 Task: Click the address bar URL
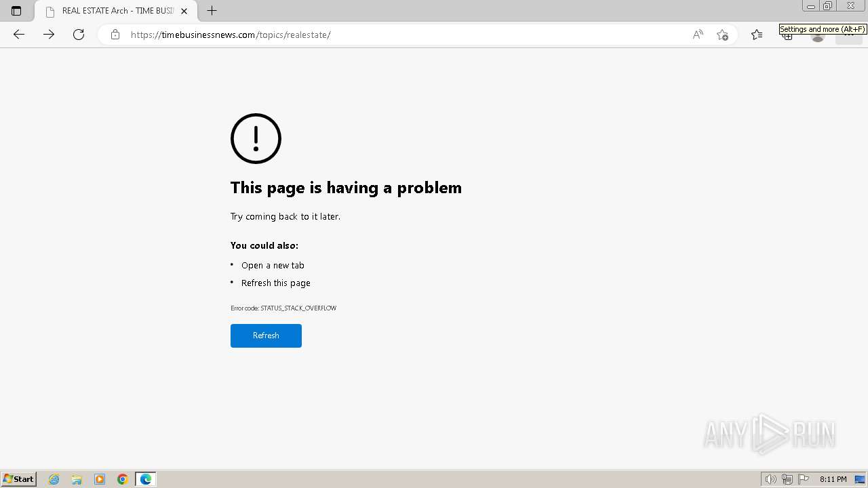click(231, 35)
